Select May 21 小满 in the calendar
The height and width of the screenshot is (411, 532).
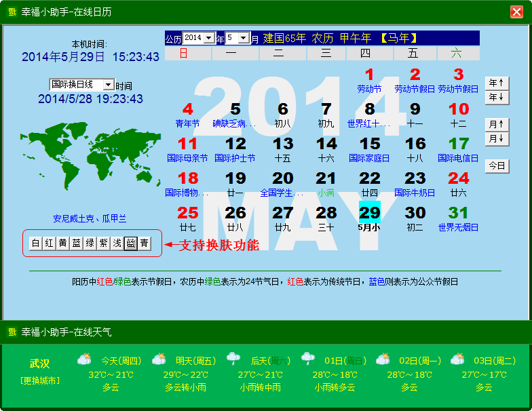point(326,184)
